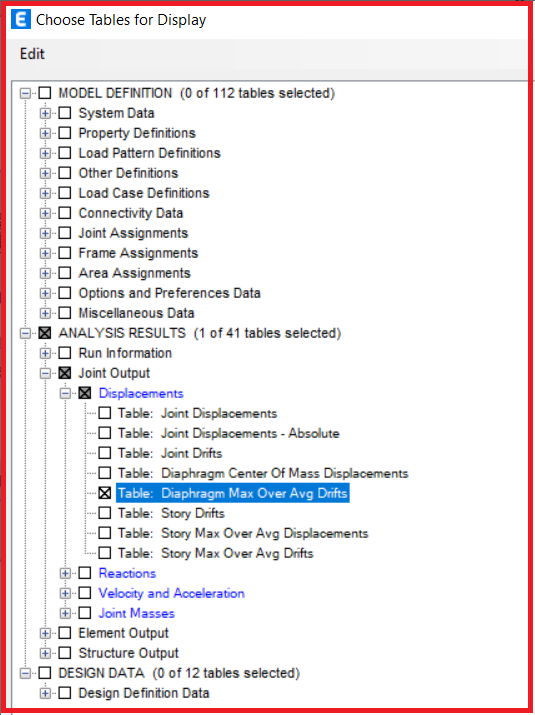Select Table: Joint Drifts entry

coord(170,453)
